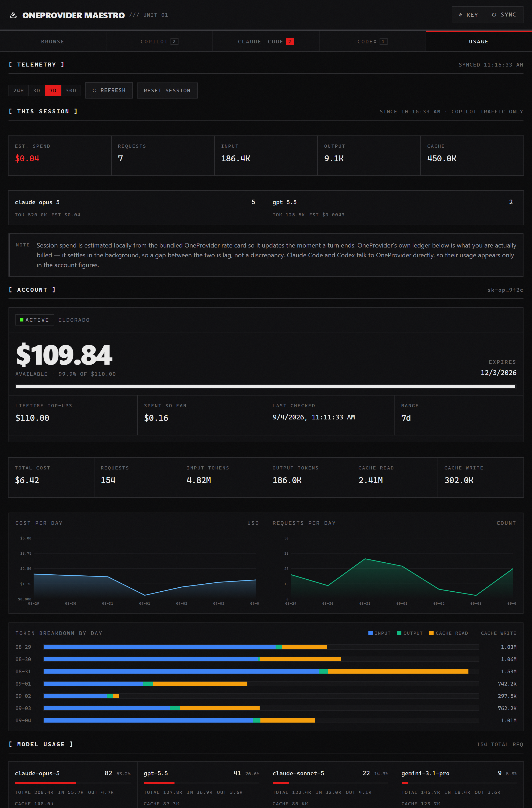This screenshot has height=808, width=532.
Task: Click the ACTIVE status badge
Action: pos(35,320)
